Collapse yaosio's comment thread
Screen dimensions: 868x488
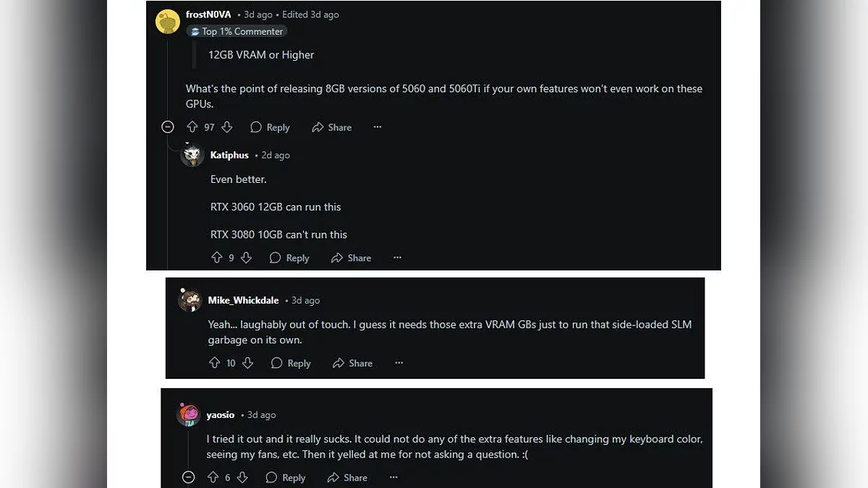[188, 477]
